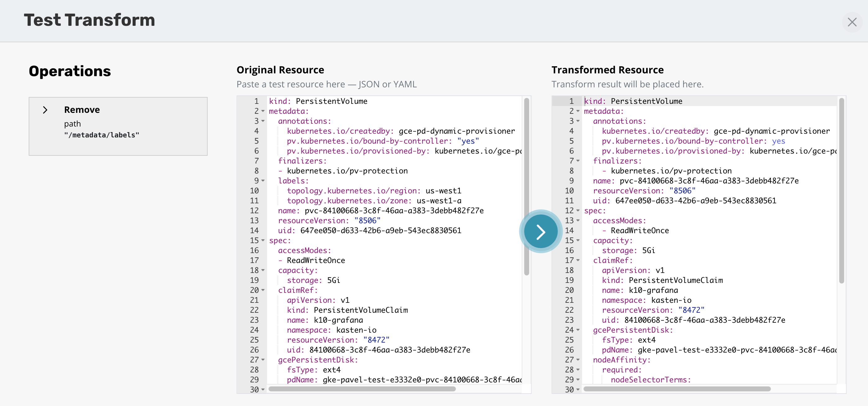
Task: Expand the Remove operation chevron
Action: click(x=45, y=110)
